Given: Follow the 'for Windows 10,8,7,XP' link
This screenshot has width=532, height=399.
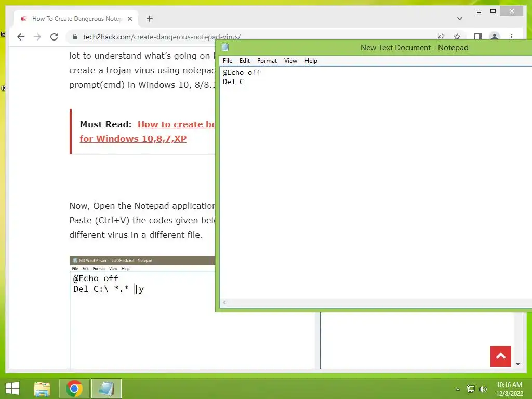Looking at the screenshot, I should (x=133, y=139).
